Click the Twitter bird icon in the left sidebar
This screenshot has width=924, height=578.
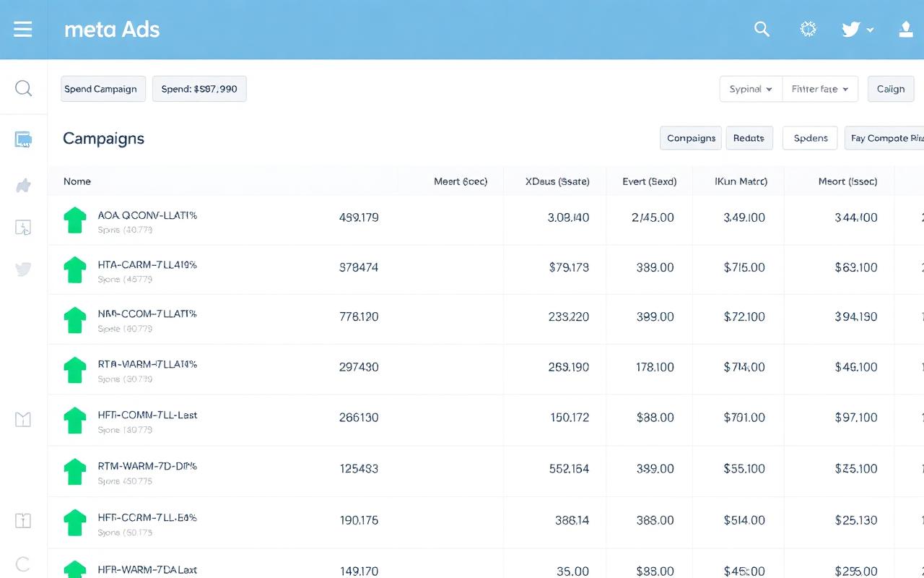[23, 269]
